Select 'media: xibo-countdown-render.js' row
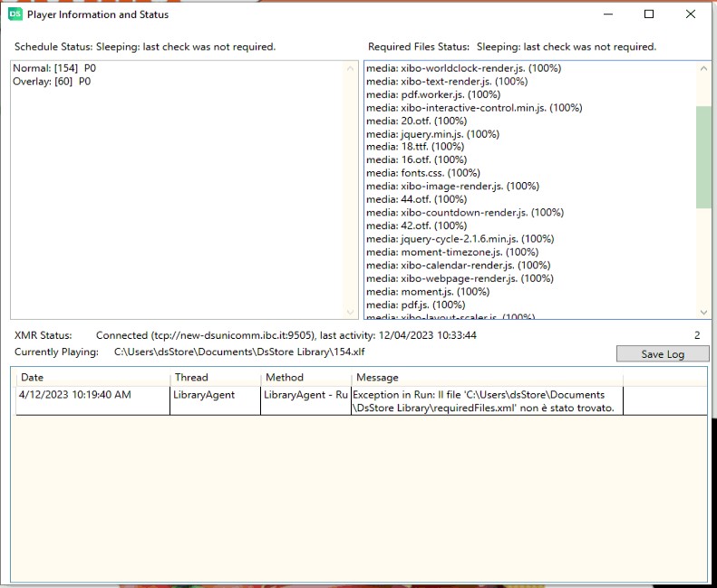The height and width of the screenshot is (588, 717). pyautogui.click(x=465, y=213)
